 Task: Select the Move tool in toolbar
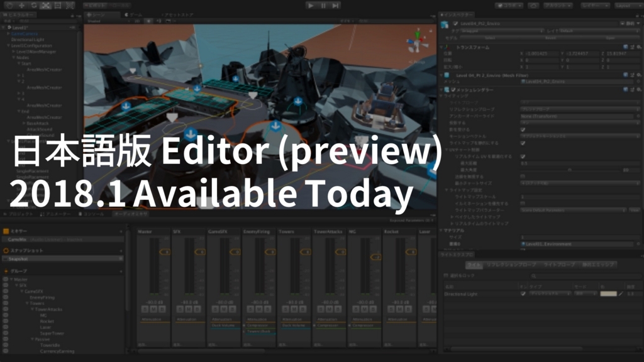22,6
